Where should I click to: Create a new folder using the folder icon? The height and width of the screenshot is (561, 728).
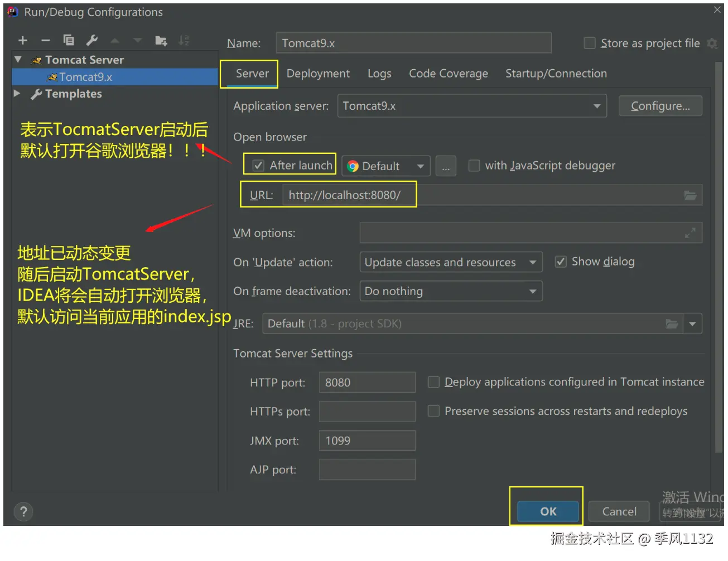[161, 40]
